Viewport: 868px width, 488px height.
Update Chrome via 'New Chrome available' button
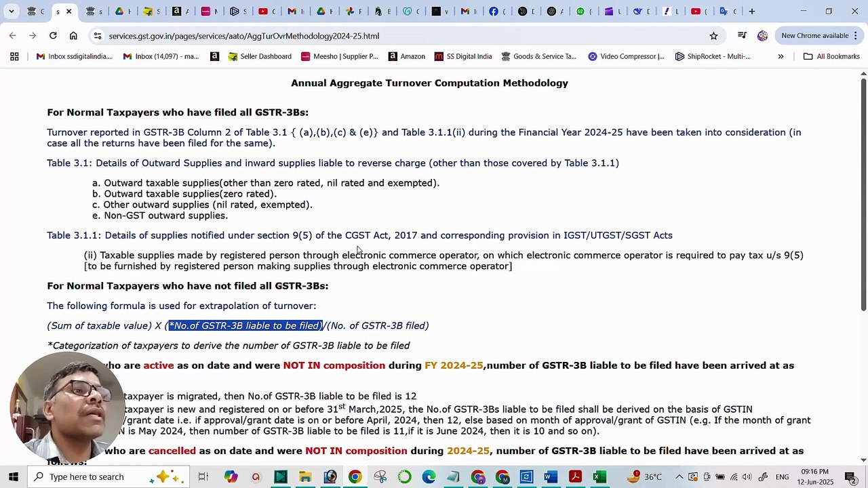(814, 36)
